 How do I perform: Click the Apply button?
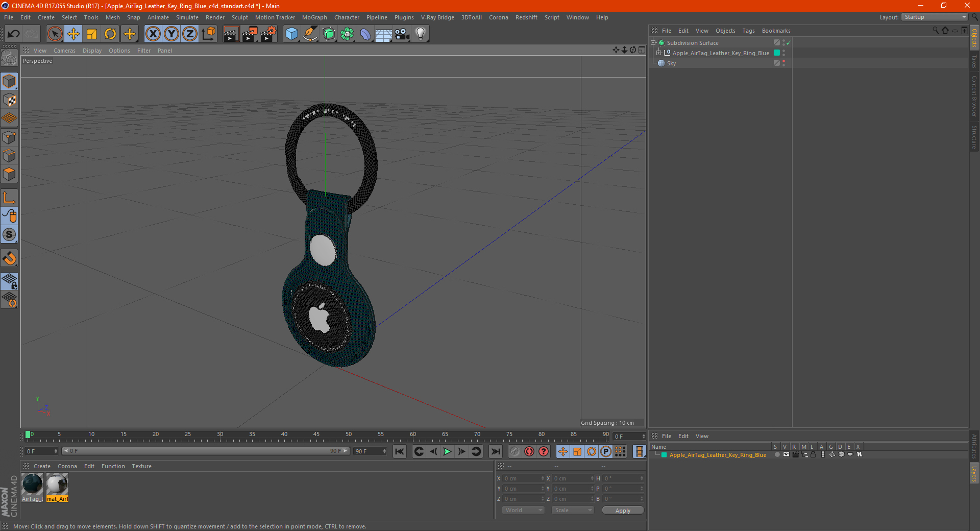(x=623, y=511)
